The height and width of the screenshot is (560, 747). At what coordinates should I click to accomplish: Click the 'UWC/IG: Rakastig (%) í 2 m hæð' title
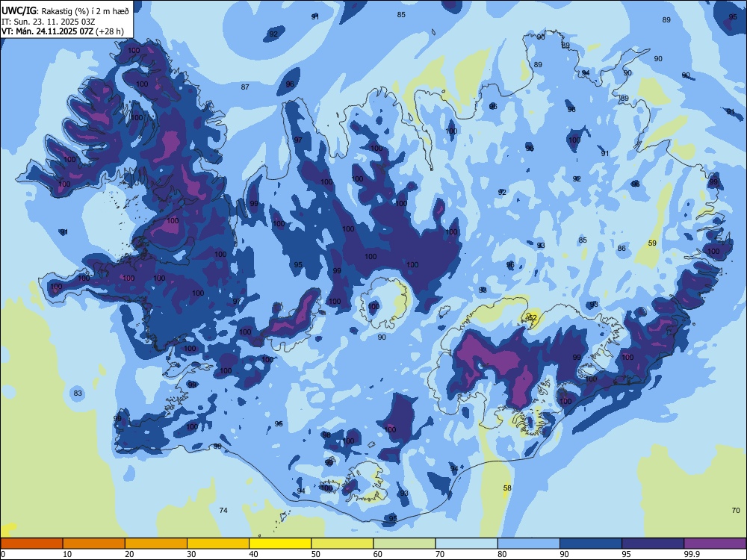point(65,11)
